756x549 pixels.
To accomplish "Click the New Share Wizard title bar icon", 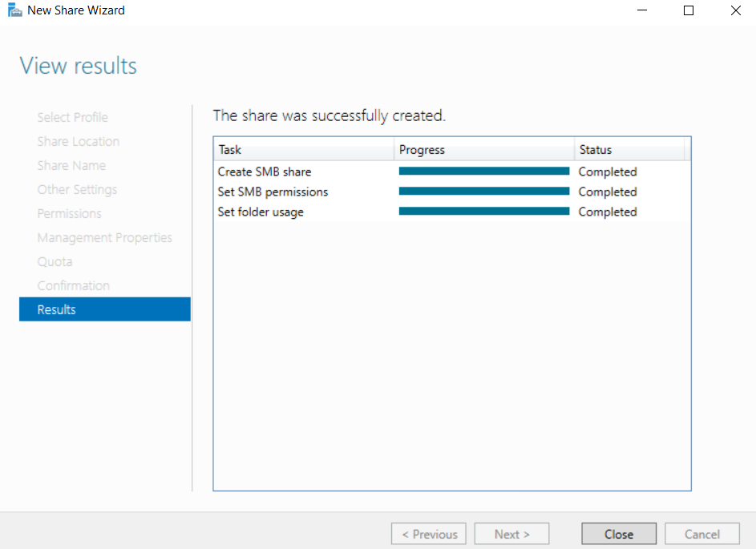I will click(14, 11).
